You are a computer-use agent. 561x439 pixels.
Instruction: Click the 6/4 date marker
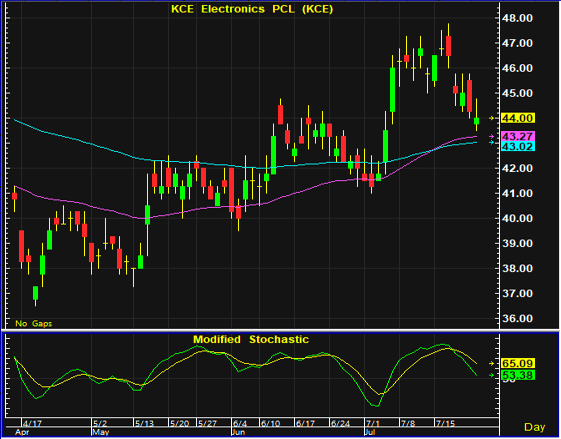240,423
